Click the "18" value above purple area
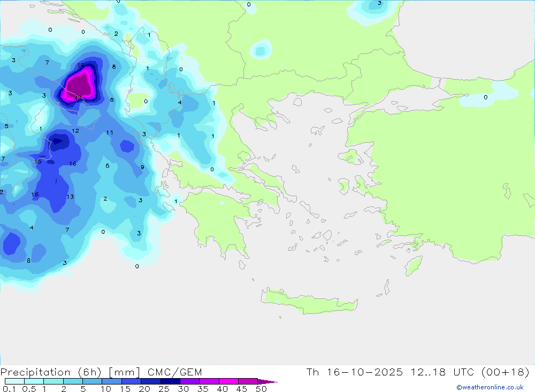The height and width of the screenshot is (392, 535). [x=81, y=65]
